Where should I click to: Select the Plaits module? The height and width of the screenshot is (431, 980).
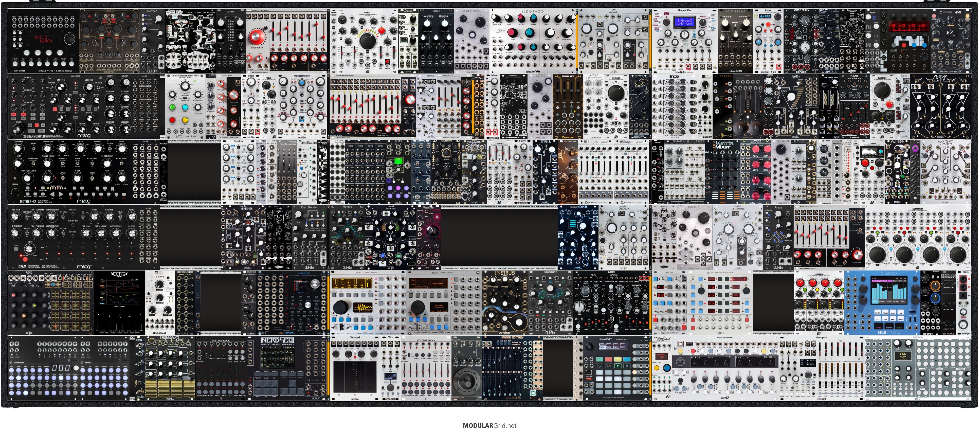click(230, 41)
